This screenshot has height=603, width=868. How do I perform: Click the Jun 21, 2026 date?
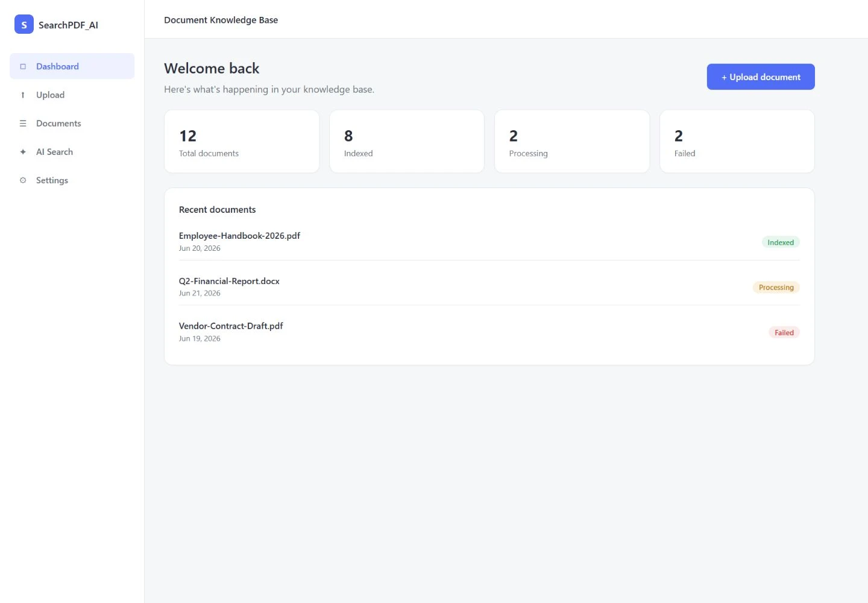coord(200,294)
